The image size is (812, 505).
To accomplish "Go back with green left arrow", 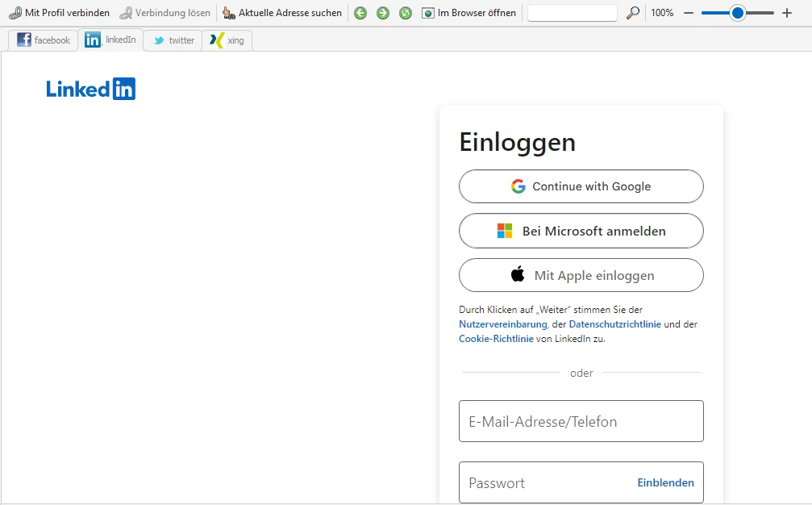I will click(360, 13).
